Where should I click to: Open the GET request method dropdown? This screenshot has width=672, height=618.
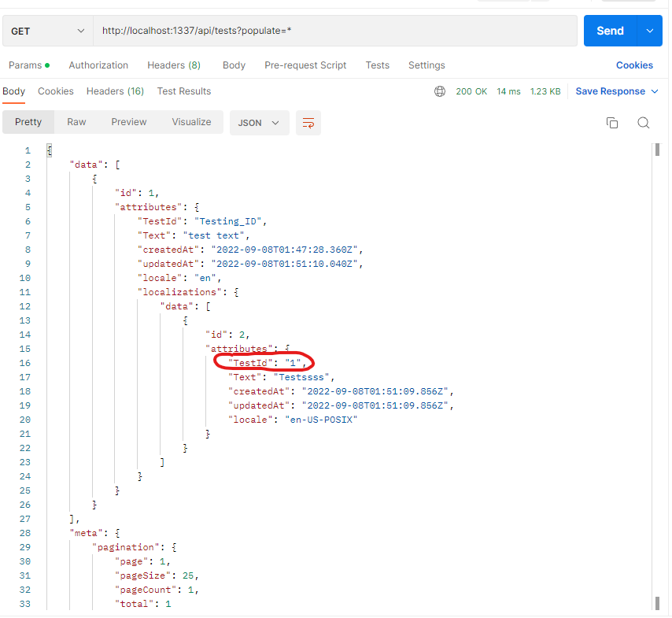point(47,31)
